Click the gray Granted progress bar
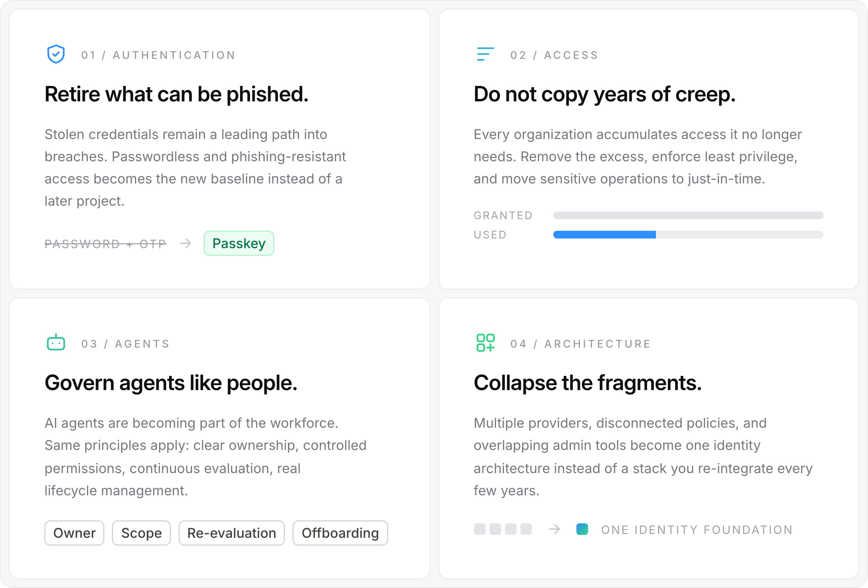The height and width of the screenshot is (588, 868). (x=688, y=215)
